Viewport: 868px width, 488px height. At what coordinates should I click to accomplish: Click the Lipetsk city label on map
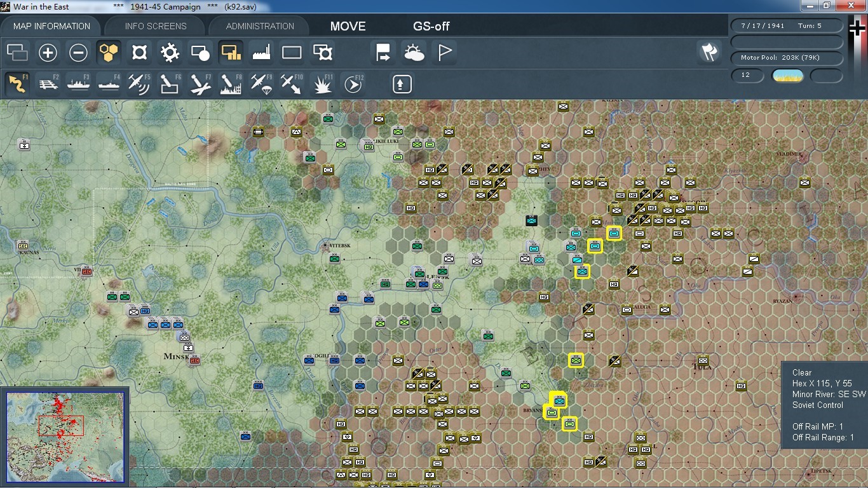(x=822, y=471)
